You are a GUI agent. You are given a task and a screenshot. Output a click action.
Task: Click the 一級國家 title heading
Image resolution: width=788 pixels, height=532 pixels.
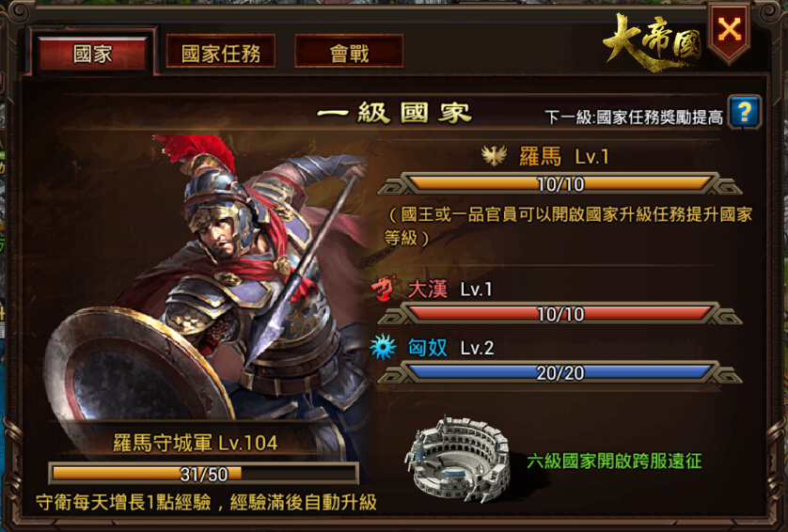(395, 112)
